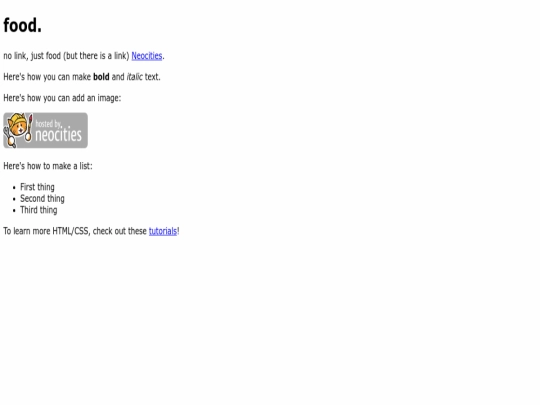This screenshot has width=540, height=405.
Task: Click 'Here's how to make a list:' text
Action: tap(48, 166)
